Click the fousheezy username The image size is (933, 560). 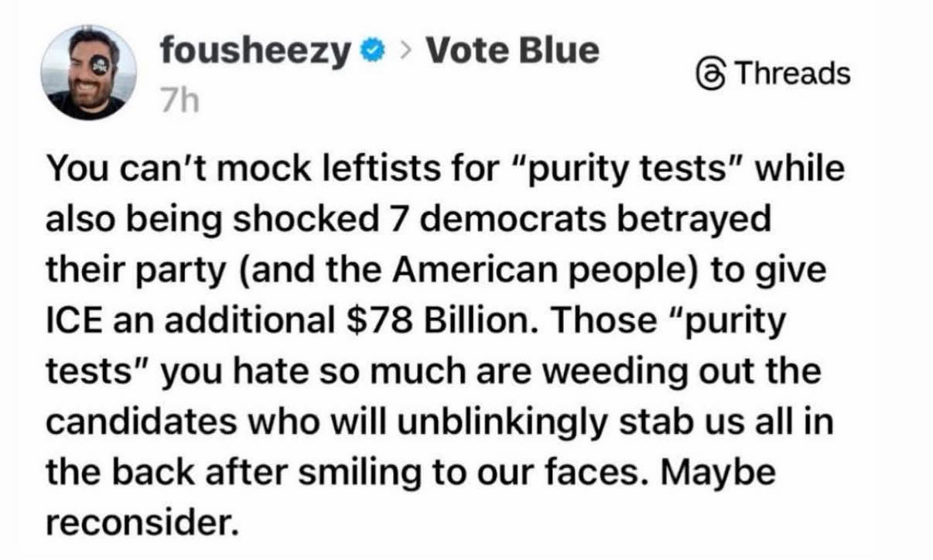pos(255,52)
